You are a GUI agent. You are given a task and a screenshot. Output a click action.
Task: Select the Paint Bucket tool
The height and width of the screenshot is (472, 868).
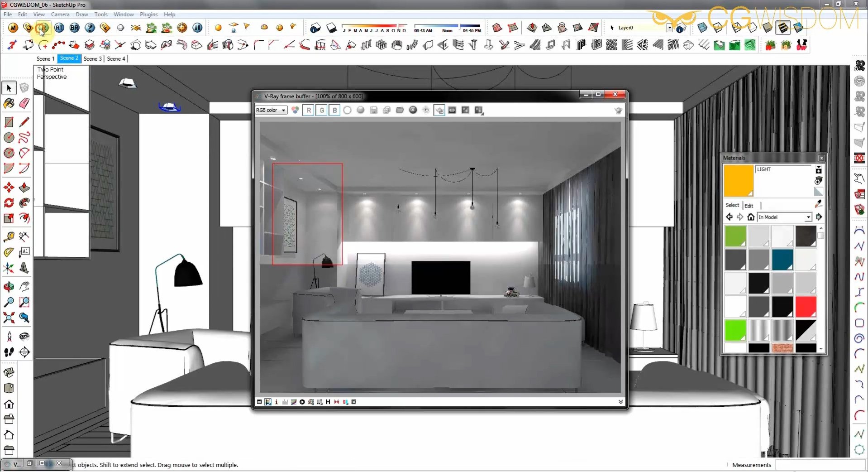click(x=9, y=103)
